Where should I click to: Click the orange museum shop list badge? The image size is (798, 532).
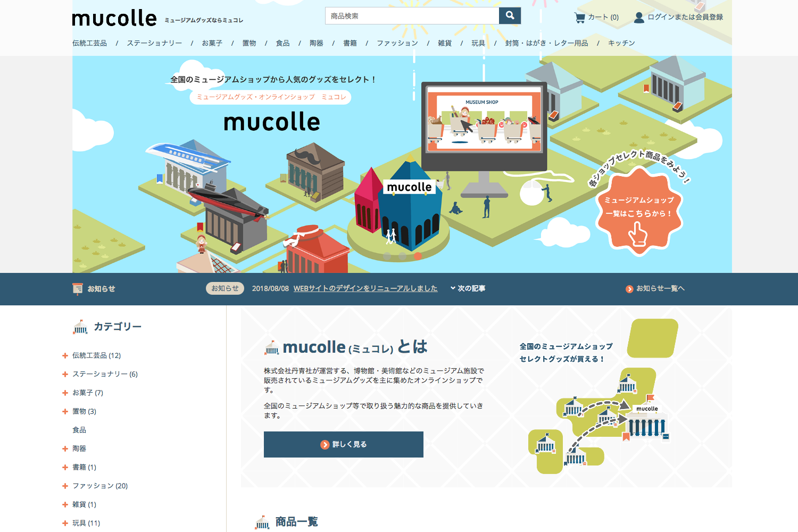point(639,210)
